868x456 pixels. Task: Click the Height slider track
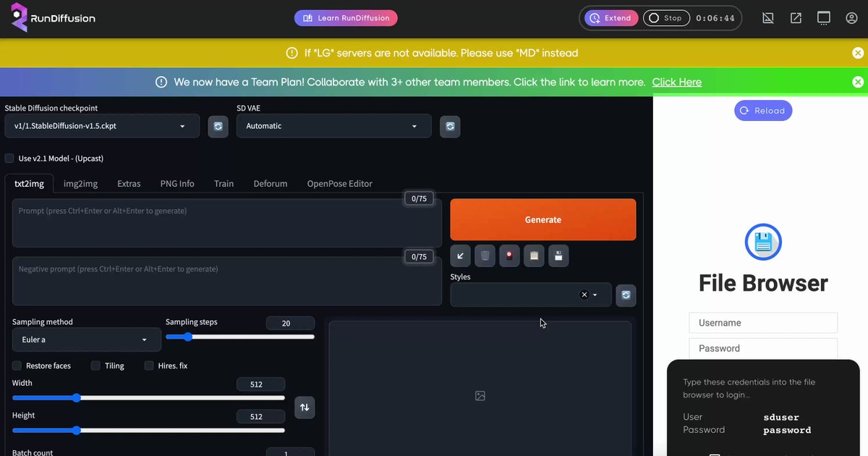(148, 430)
